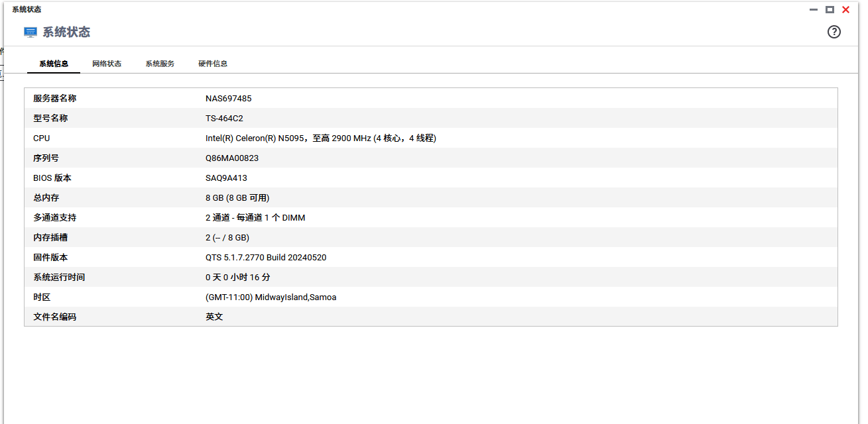Select the 8 GB (8 GB 可用) value
This screenshot has height=424, width=868.
click(237, 198)
